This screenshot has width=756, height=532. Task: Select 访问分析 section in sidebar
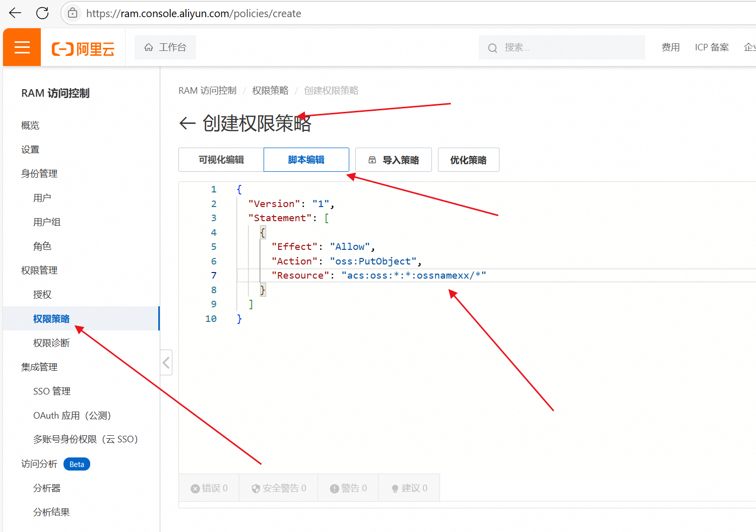pyautogui.click(x=39, y=464)
